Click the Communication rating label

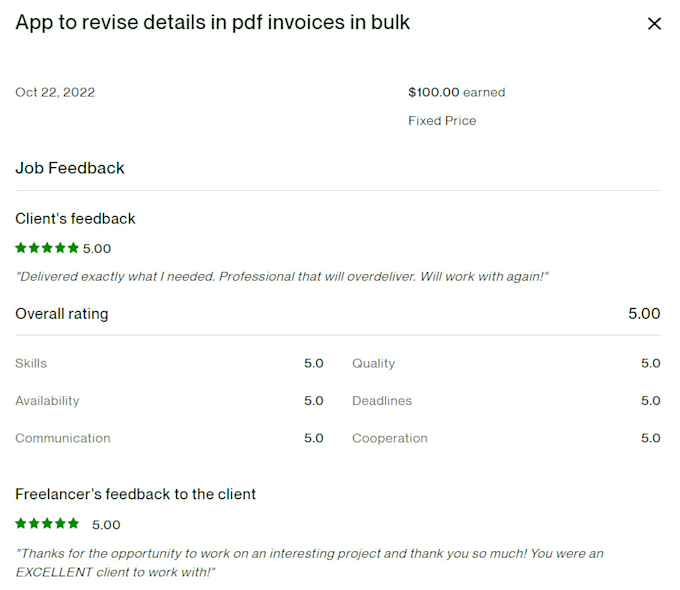click(63, 438)
